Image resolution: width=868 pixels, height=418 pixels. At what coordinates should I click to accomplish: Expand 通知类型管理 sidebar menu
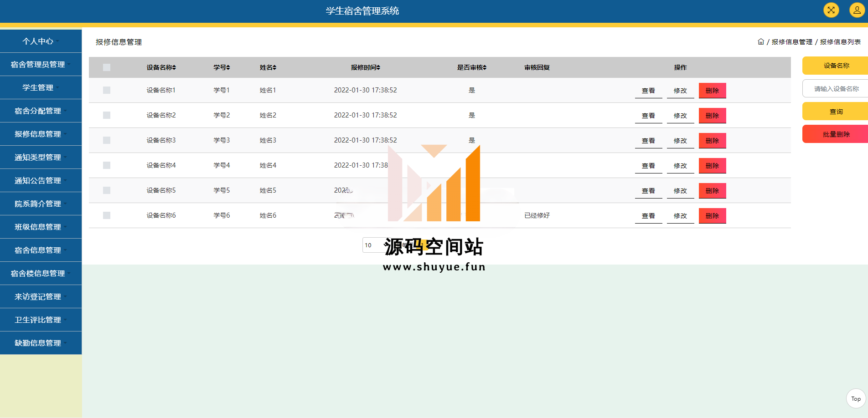(41, 157)
